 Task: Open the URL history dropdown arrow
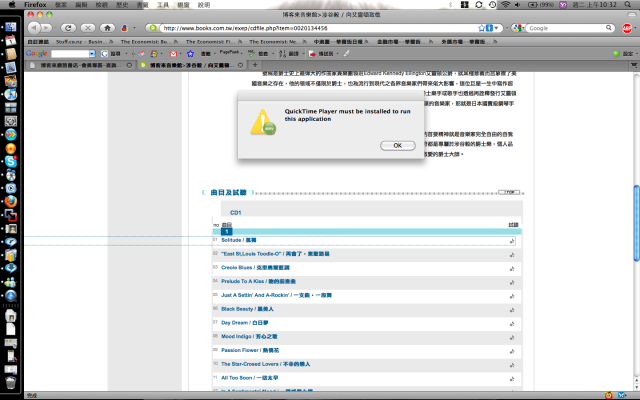tap(496, 28)
